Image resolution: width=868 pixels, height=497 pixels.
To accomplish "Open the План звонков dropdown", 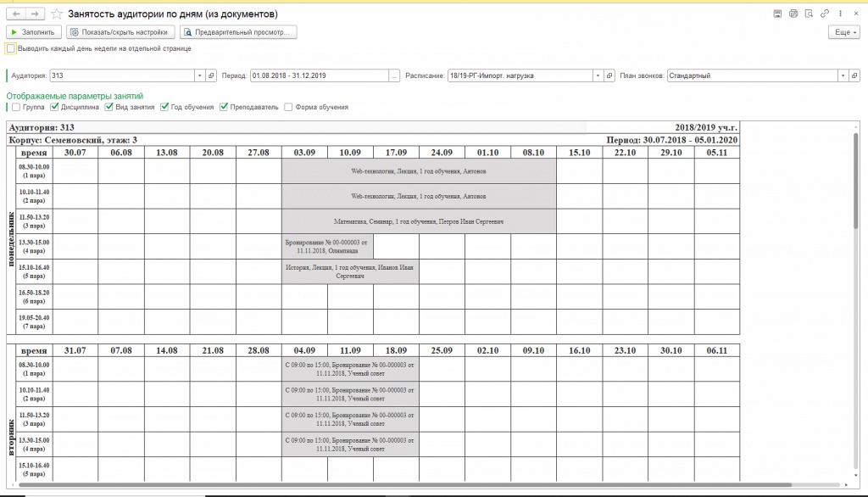I will 843,75.
